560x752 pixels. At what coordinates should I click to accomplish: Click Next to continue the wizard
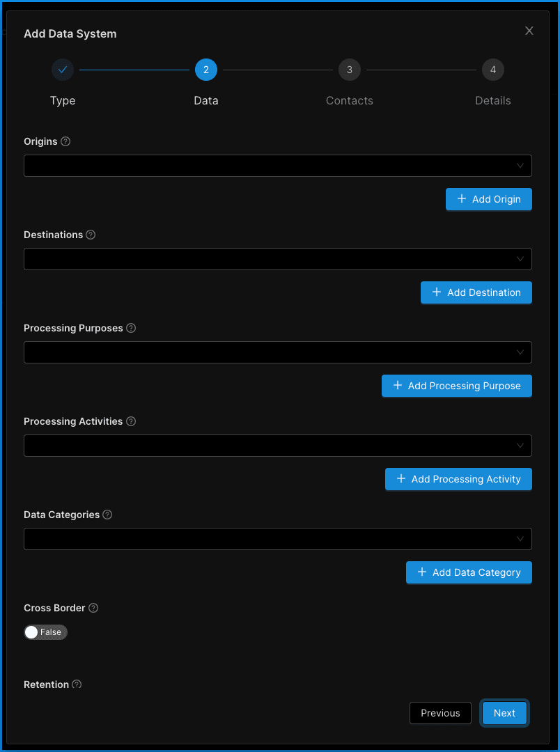(x=504, y=713)
